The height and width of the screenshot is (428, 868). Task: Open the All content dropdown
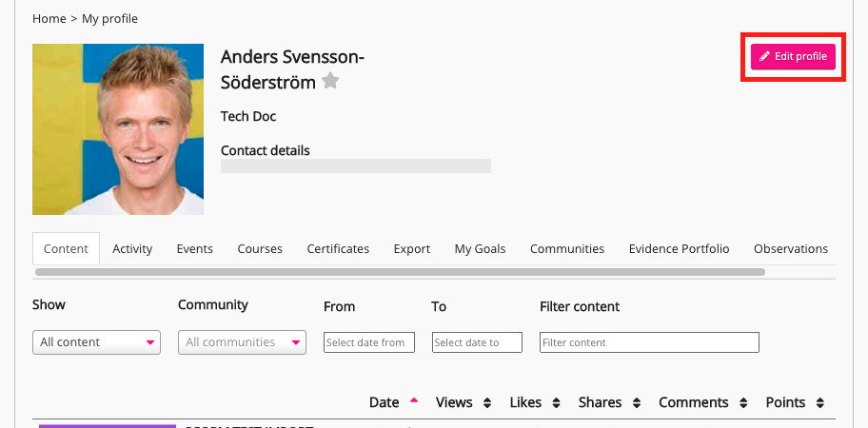(x=96, y=342)
